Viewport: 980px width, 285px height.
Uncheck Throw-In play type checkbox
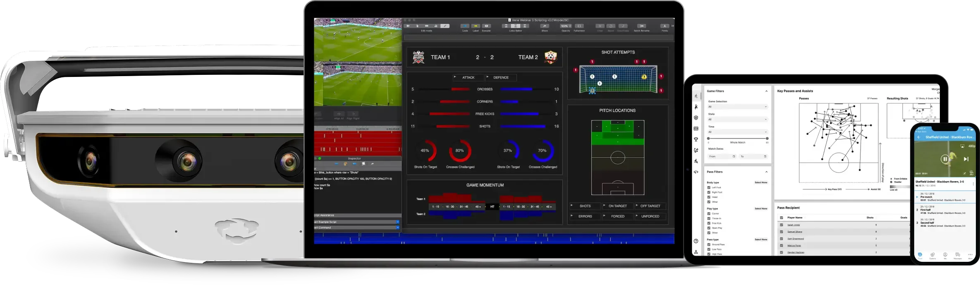click(x=709, y=218)
